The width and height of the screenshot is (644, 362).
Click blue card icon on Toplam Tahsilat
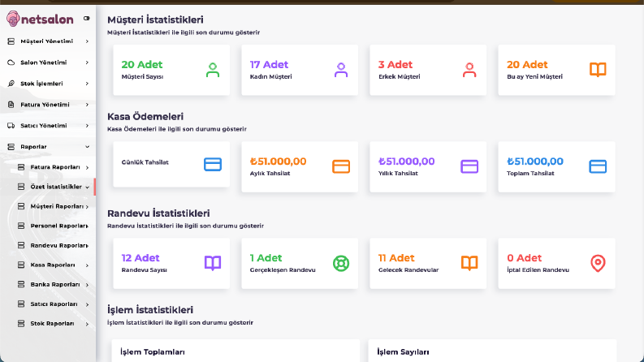(598, 166)
